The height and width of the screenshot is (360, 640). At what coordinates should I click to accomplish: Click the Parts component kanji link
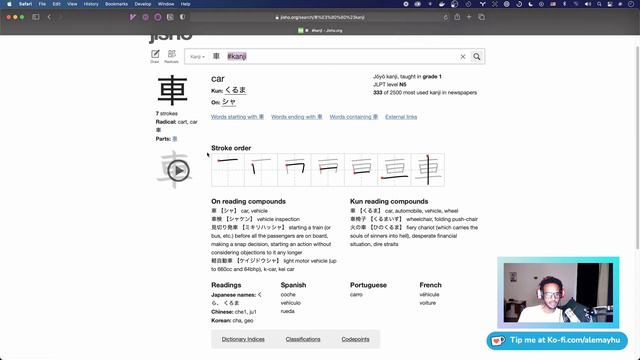[175, 139]
